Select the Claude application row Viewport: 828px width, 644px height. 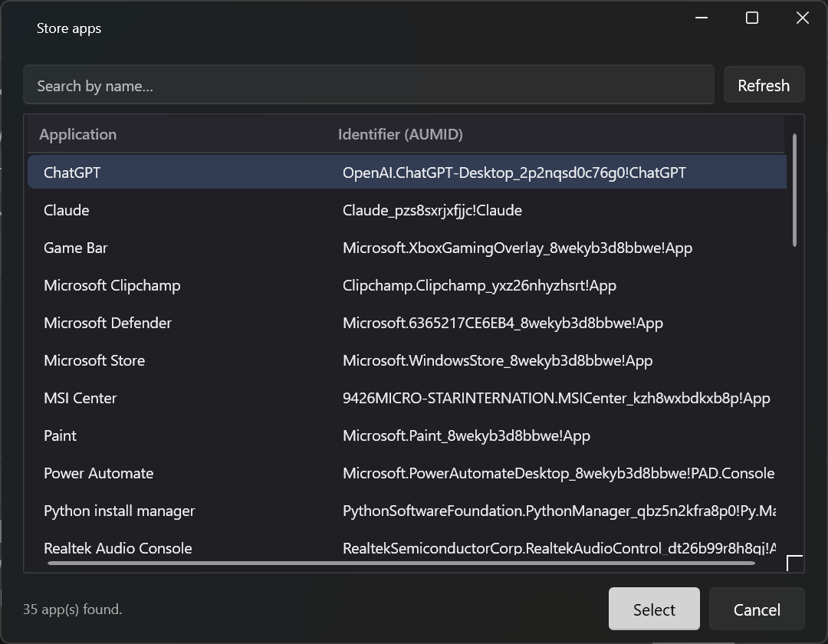pyautogui.click(x=406, y=210)
